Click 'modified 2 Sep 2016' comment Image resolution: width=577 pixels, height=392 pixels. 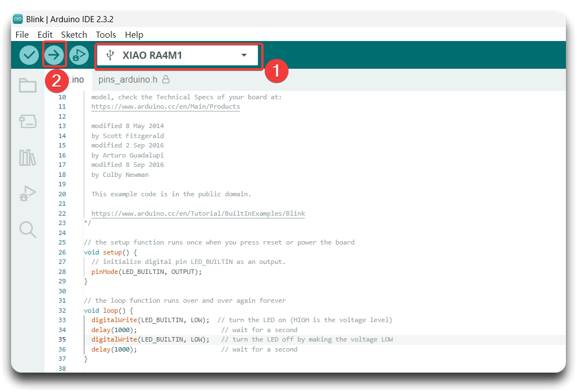point(128,145)
